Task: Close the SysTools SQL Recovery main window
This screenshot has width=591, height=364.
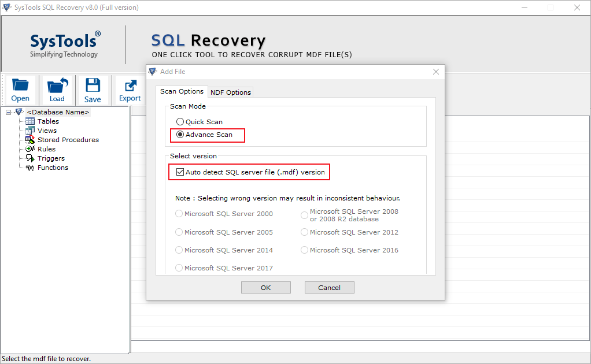Action: 577,8
